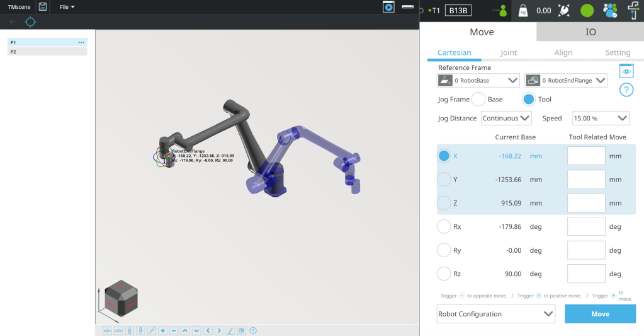
Task: Pan view down with down chevron
Action: pyautogui.click(x=197, y=331)
